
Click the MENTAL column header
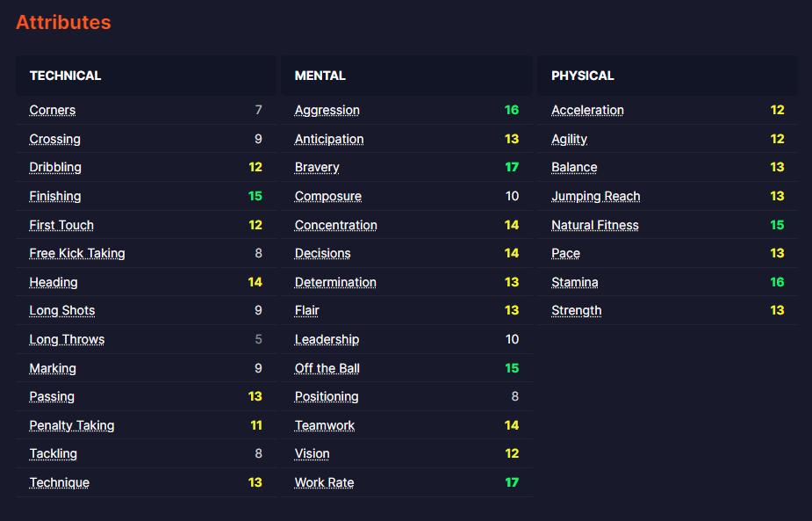tap(320, 76)
